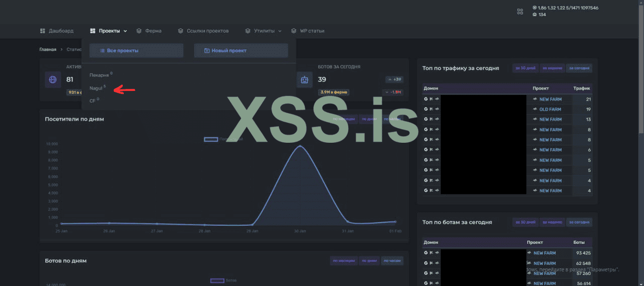Click the Дашбоард icon in navigation bar
644x286 pixels.
43,31
